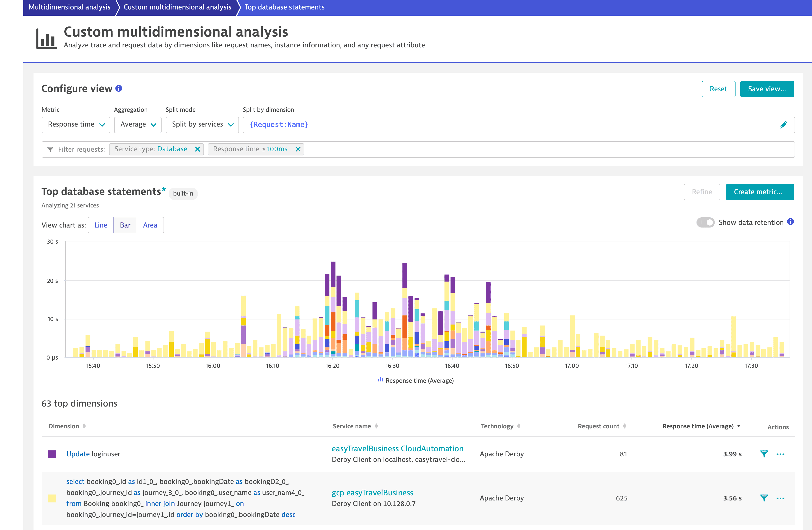This screenshot has height=530, width=812.
Task: Toggle Show data retention switch
Action: (x=705, y=222)
